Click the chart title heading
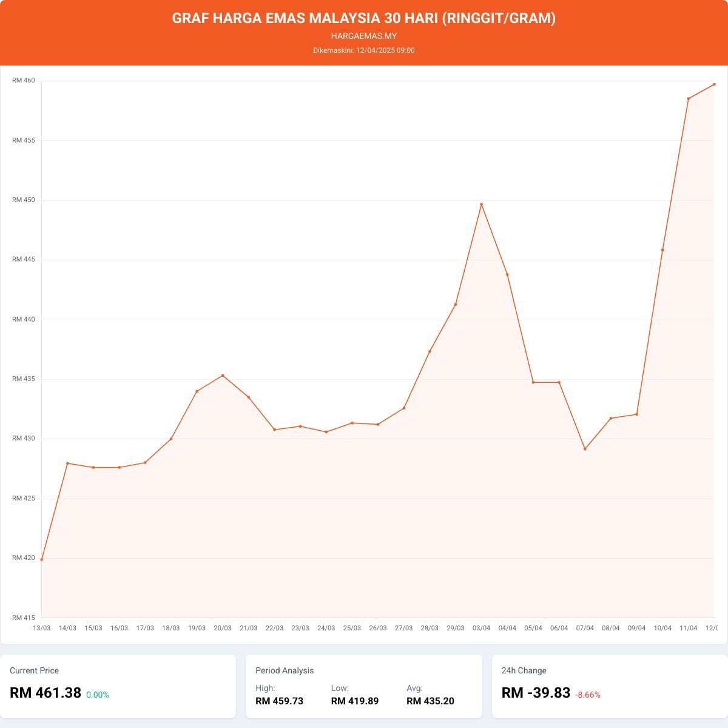The height and width of the screenshot is (728, 728). tap(364, 18)
